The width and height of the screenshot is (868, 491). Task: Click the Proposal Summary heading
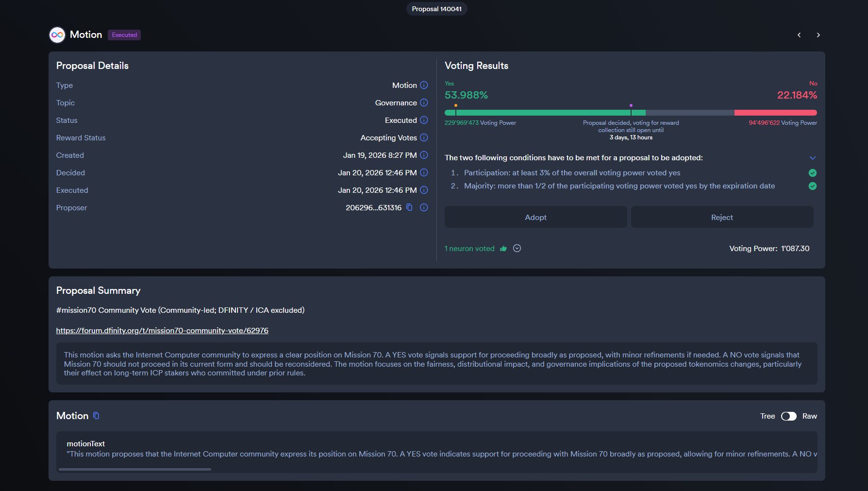coord(99,290)
